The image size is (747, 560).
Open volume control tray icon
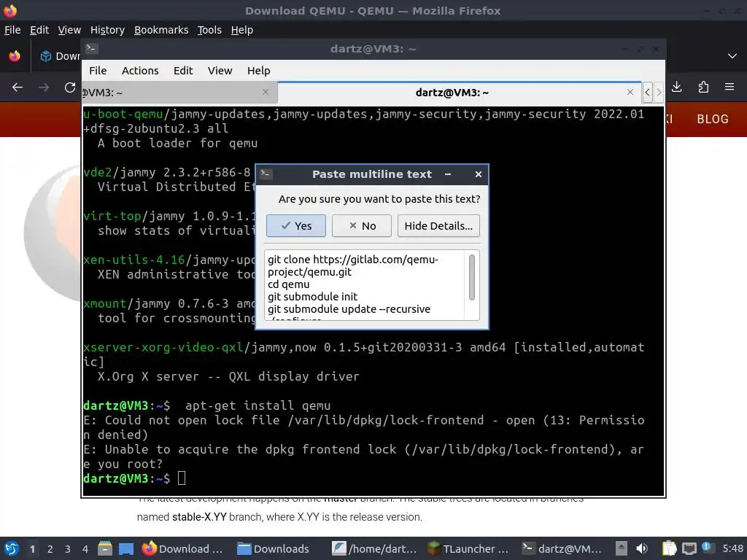[642, 548]
